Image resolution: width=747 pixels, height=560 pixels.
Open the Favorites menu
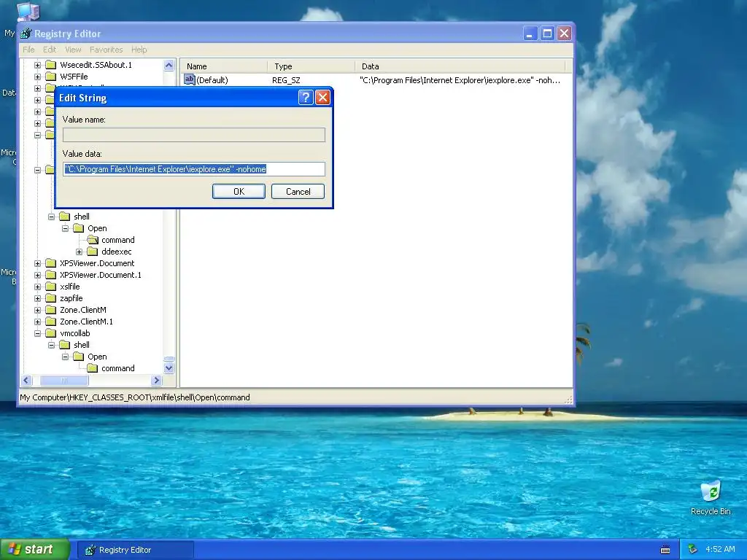pos(107,50)
